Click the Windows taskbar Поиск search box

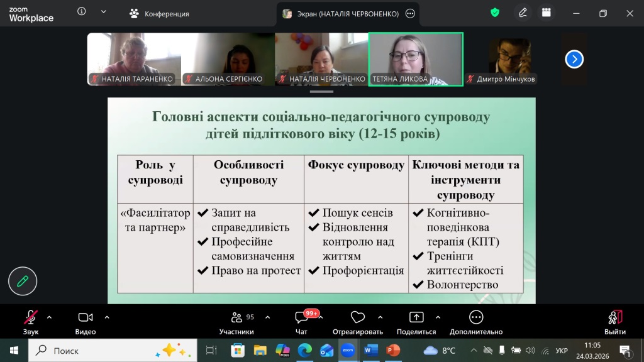coord(113,350)
